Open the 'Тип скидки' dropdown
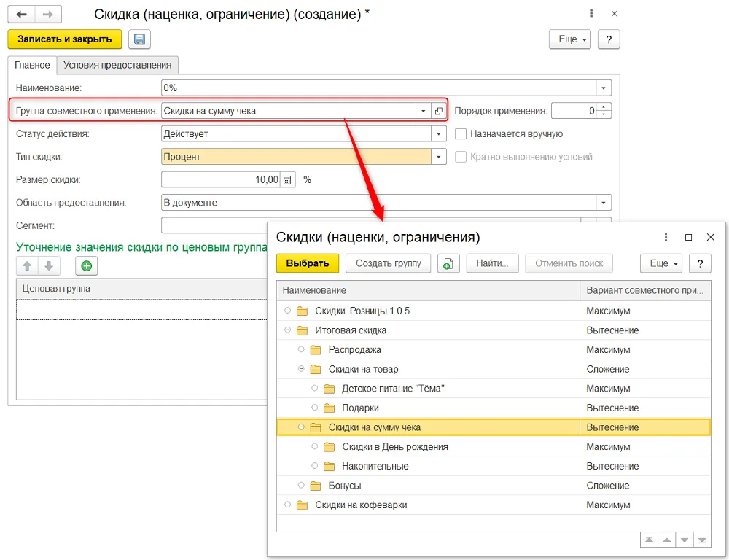The height and width of the screenshot is (560, 729). click(438, 157)
